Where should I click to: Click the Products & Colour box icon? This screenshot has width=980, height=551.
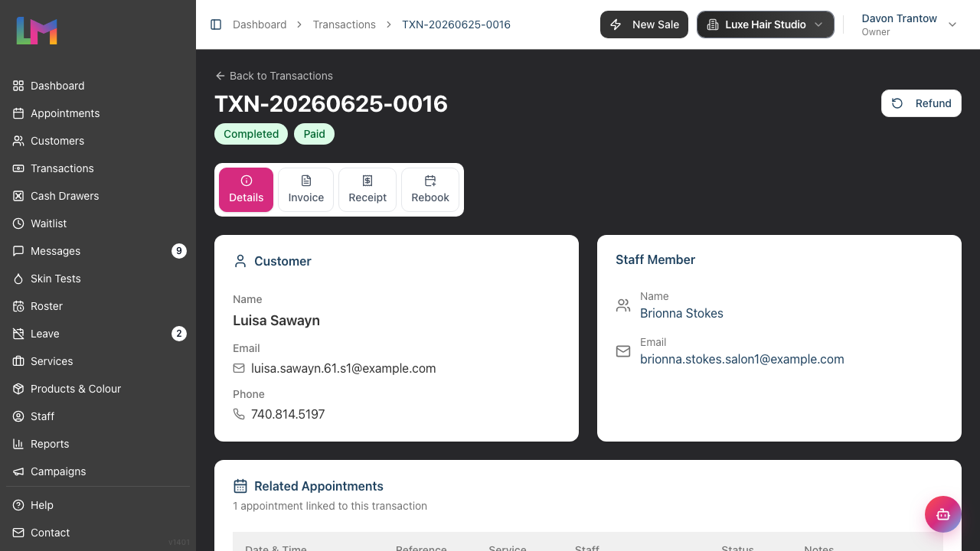(18, 389)
